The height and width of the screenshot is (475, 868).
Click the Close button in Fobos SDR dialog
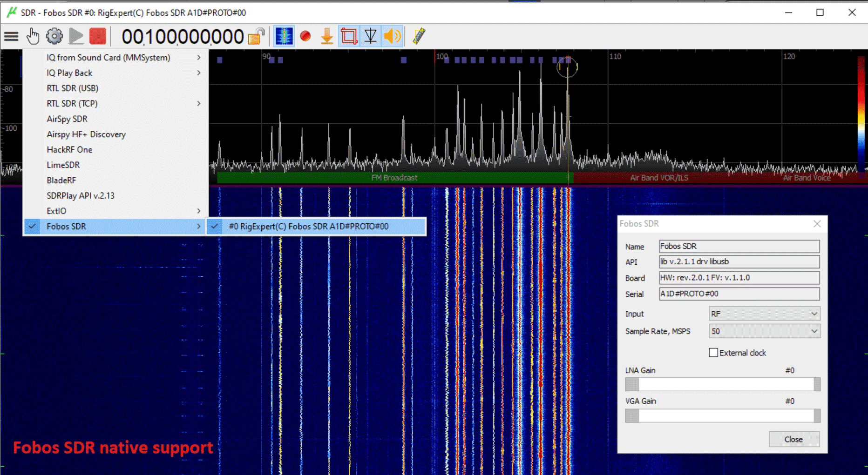pyautogui.click(x=794, y=439)
